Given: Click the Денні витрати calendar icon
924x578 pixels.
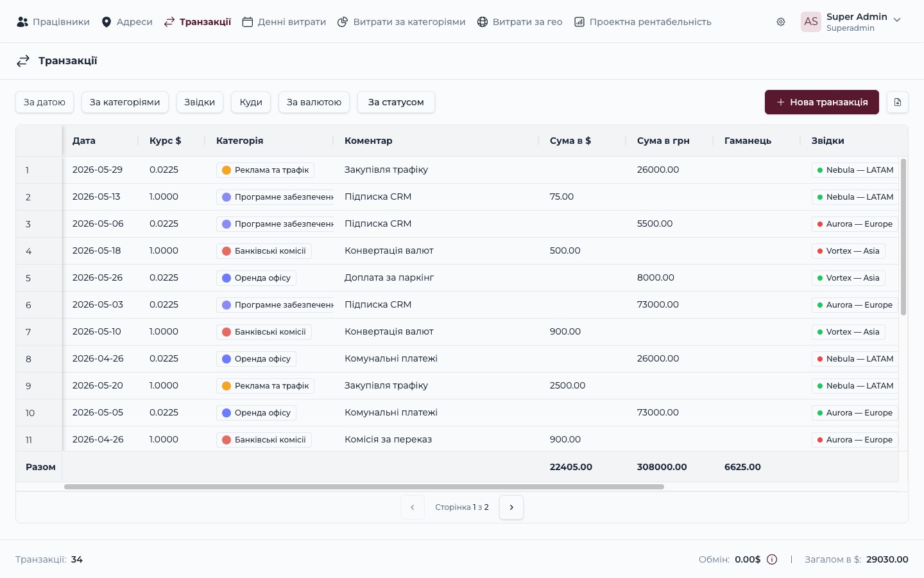Looking at the screenshot, I should (248, 22).
